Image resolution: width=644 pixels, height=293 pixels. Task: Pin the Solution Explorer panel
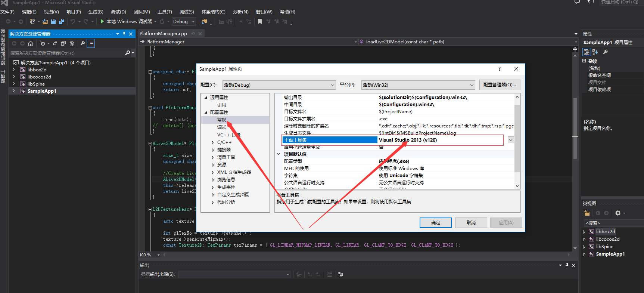(124, 34)
